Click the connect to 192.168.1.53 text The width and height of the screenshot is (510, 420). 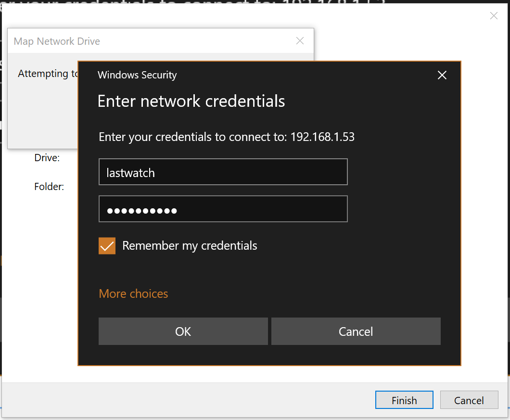[x=227, y=137]
